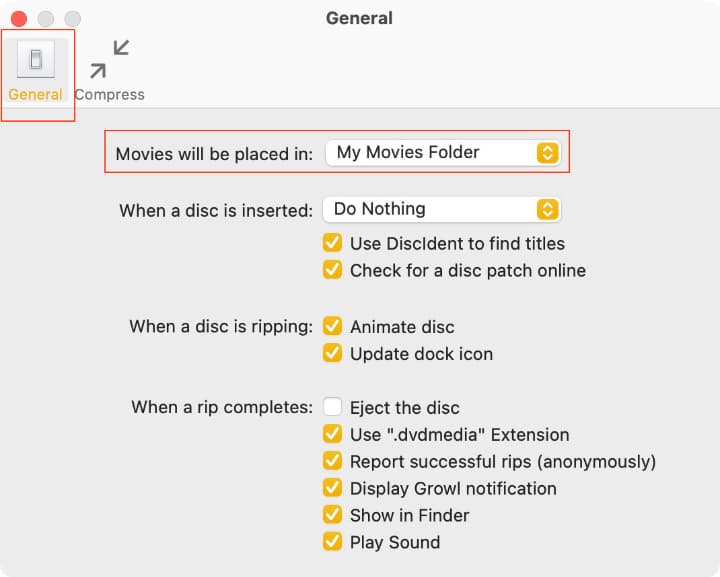Image resolution: width=720 pixels, height=577 pixels.
Task: Click the General window title text
Action: pyautogui.click(x=359, y=18)
